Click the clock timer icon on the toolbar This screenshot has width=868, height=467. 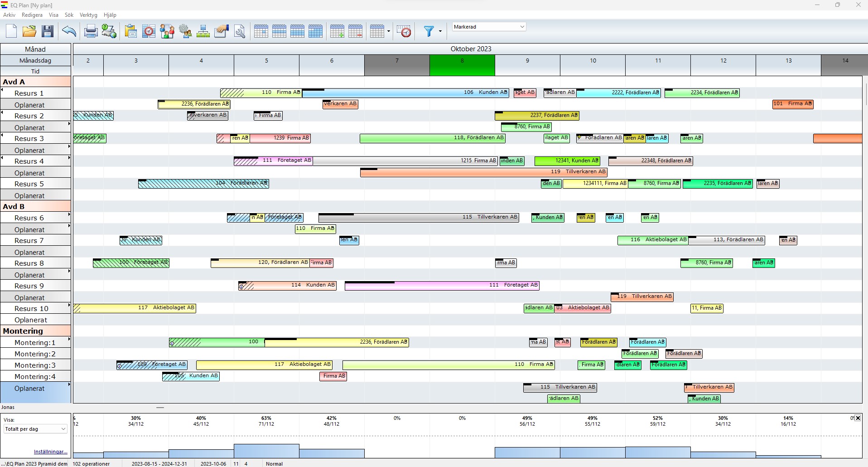(404, 31)
